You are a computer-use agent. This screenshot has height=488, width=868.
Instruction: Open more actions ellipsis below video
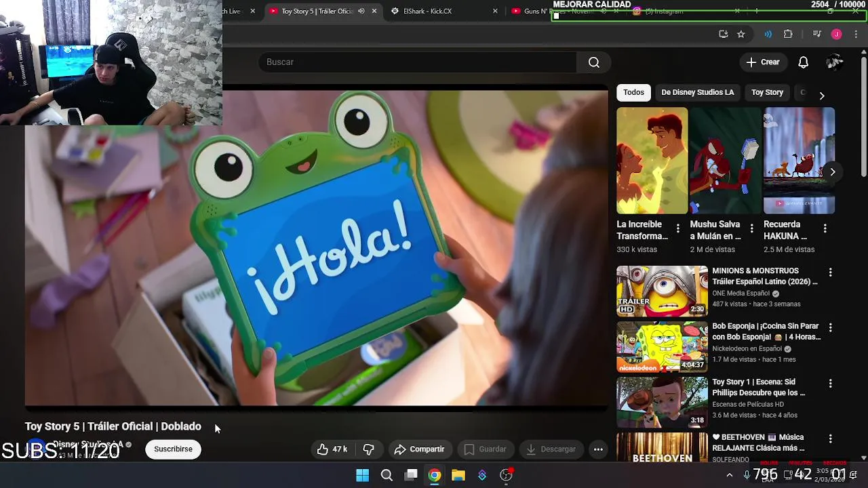point(598,449)
